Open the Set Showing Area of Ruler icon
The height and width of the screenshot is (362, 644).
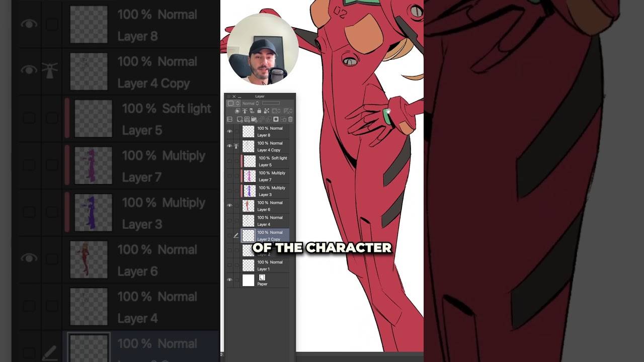(288, 111)
